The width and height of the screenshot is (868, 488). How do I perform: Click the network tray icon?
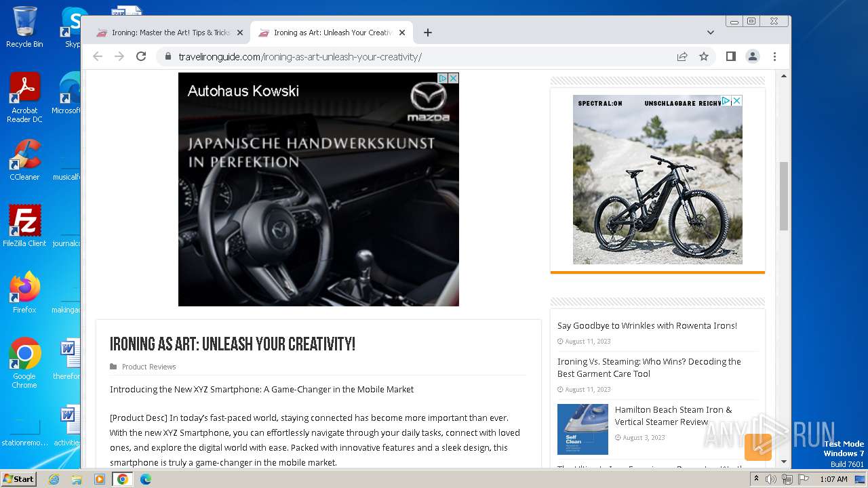(787, 479)
